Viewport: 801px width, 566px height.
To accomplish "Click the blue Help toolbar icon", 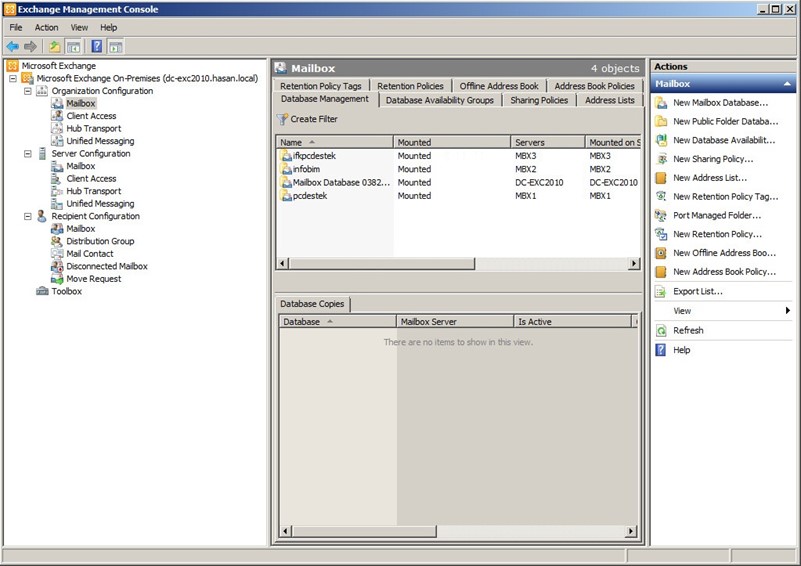I will [x=97, y=47].
